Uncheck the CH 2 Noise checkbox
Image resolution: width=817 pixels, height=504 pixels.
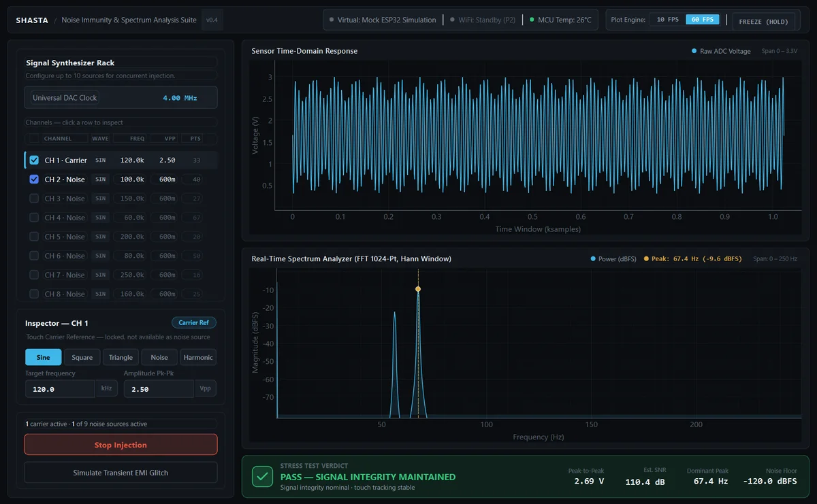[34, 180]
